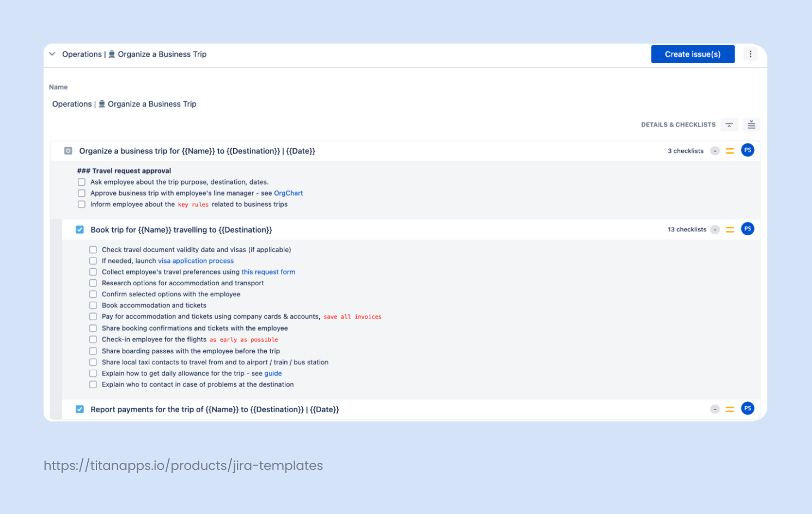Click the issue type icon before Organize a business trip
The width and height of the screenshot is (812, 514).
68,150
